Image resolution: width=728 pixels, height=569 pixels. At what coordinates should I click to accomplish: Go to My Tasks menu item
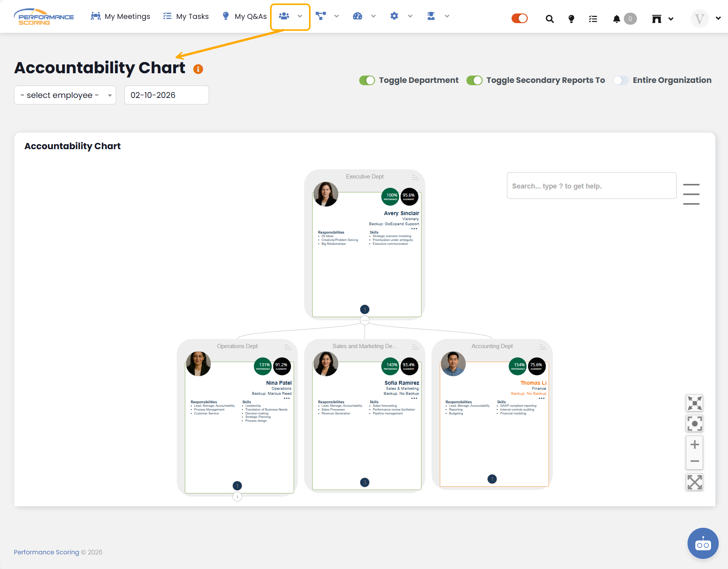coord(186,17)
